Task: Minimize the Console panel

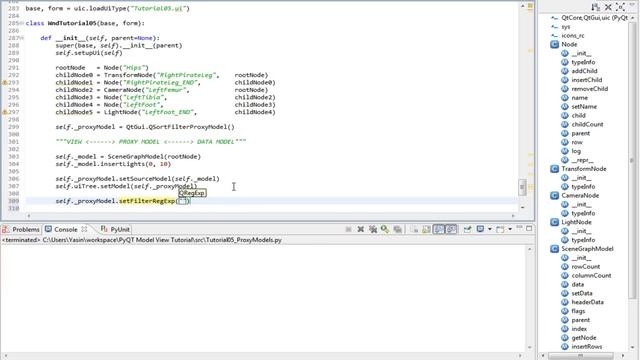Action: click(519, 228)
